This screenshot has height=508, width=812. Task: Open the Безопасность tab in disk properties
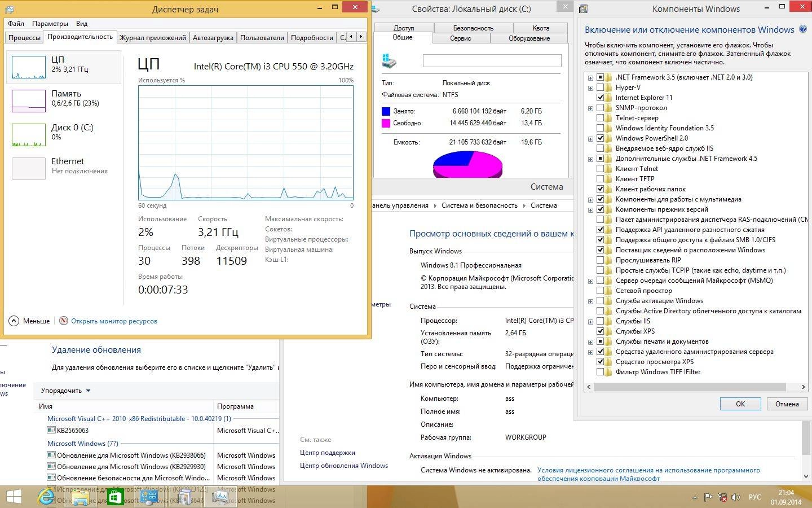tap(473, 28)
